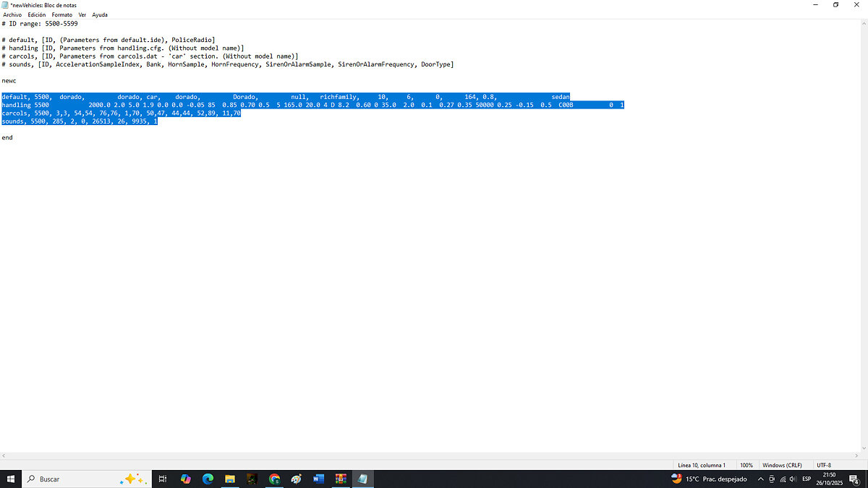Image resolution: width=868 pixels, height=488 pixels.
Task: Open the Edición menu
Action: tap(37, 14)
